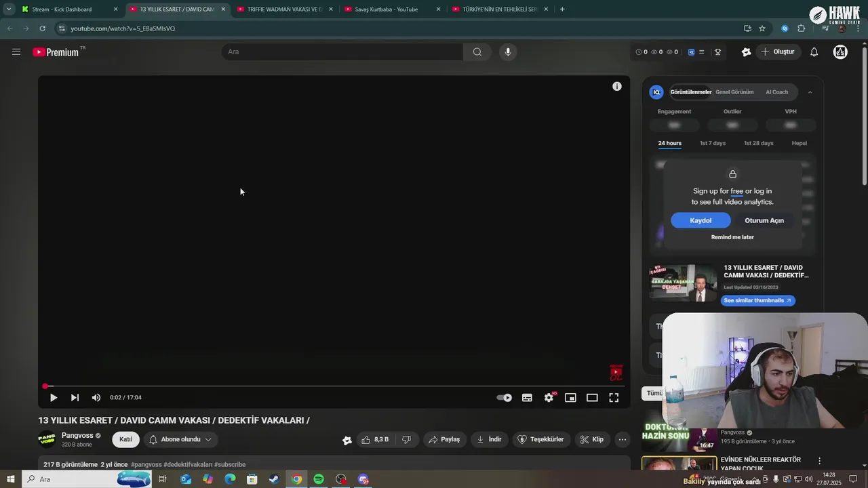The width and height of the screenshot is (868, 488).
Task: Enter fullscreen mode
Action: 614,398
